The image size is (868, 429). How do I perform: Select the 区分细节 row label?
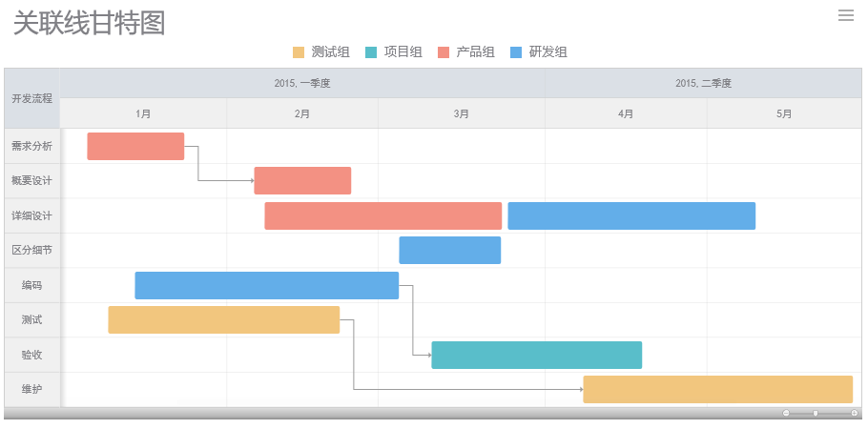31,250
